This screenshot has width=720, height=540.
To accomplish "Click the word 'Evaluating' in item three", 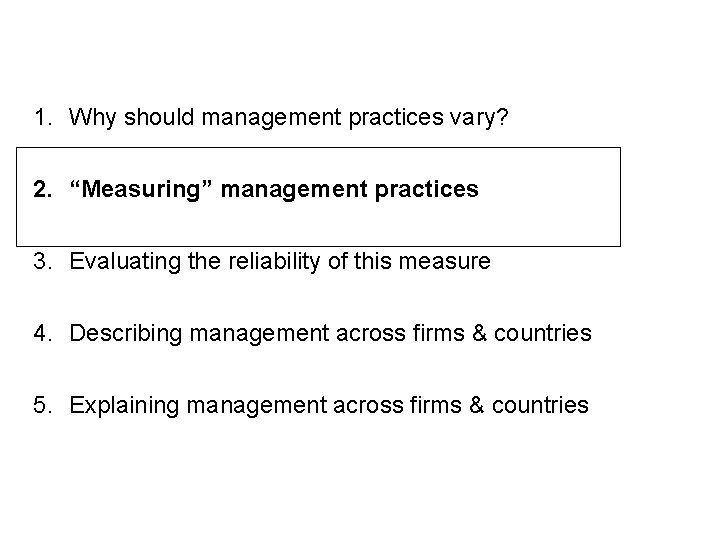I will pos(125,262).
